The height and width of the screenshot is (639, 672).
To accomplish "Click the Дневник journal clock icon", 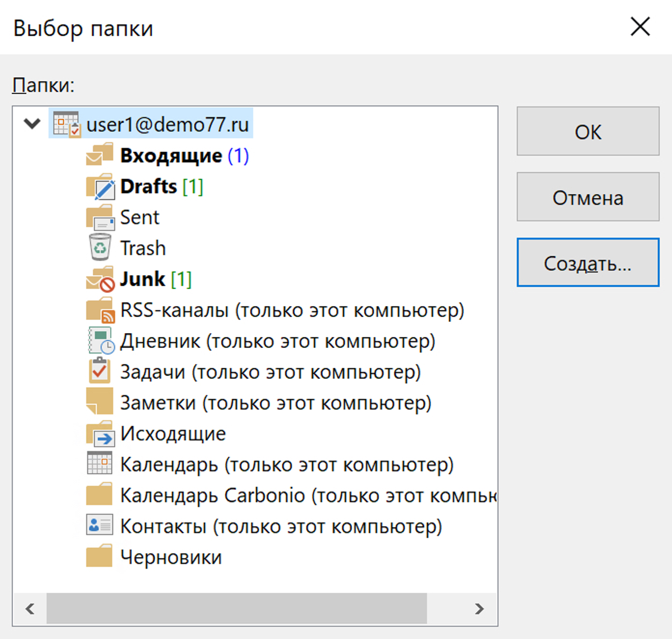I will [x=101, y=341].
